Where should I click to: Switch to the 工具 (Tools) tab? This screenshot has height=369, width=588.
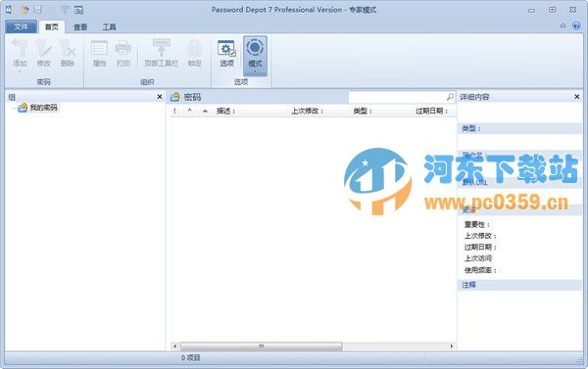(x=109, y=27)
